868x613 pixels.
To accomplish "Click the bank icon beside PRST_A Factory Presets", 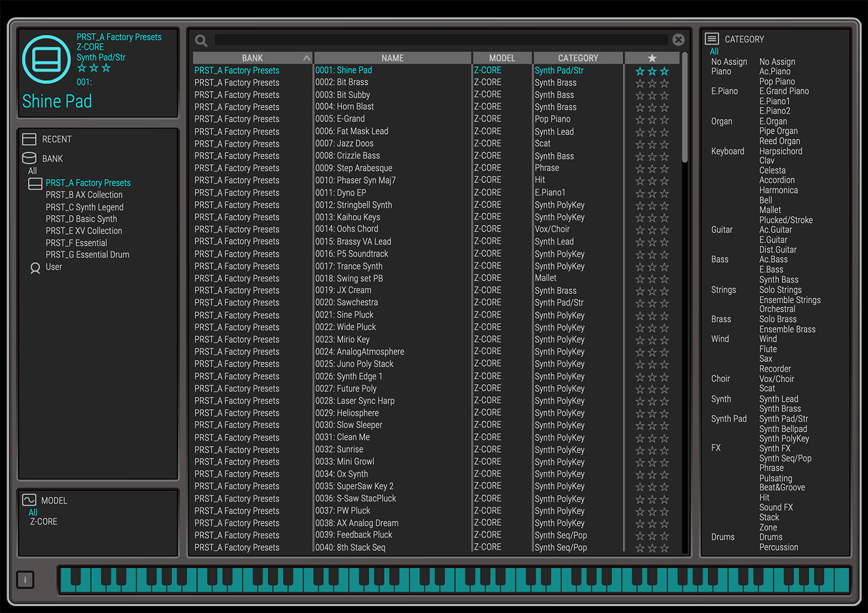I will (x=35, y=182).
